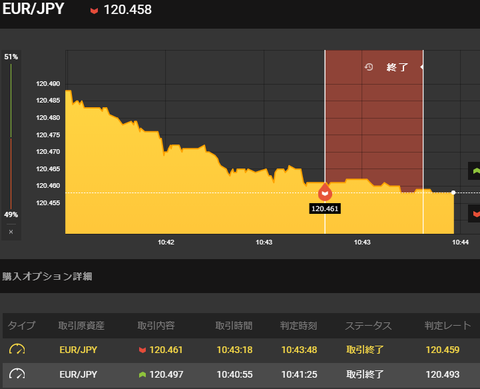This screenshot has height=389, width=480.
Task: Click the red down arrow beside 120.461
Action: [142, 350]
